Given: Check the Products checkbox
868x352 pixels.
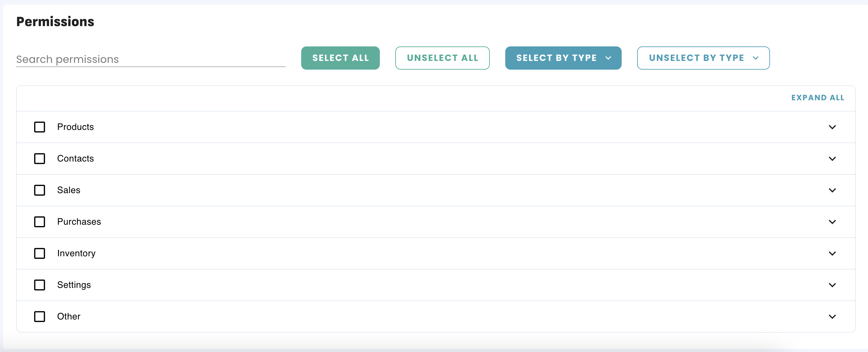Looking at the screenshot, I should pos(39,127).
